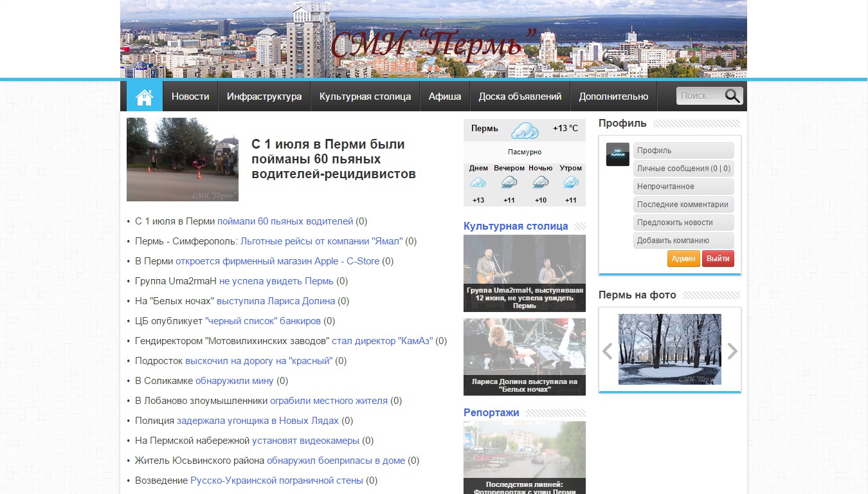This screenshot has height=494, width=868.
Task: Open Личные сообщения (0 | 0)
Action: pos(683,169)
